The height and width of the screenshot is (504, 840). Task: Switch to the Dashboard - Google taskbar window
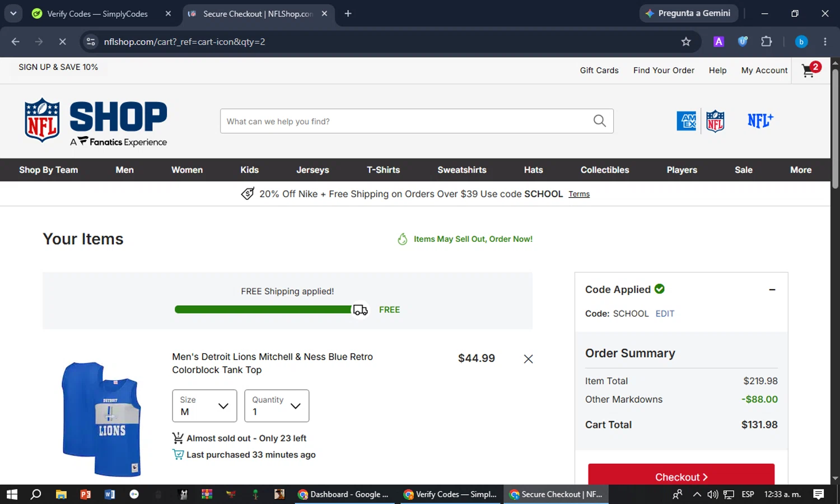(343, 494)
